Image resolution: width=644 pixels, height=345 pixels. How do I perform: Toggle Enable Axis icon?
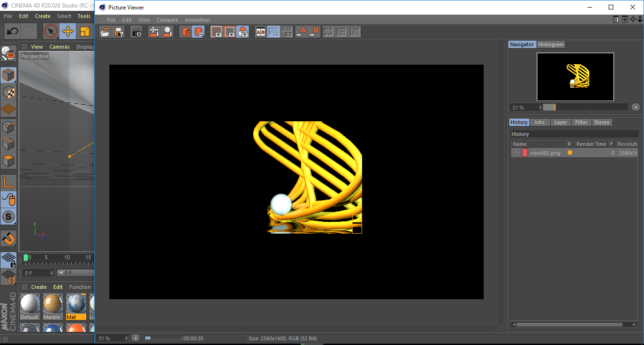[x=8, y=183]
